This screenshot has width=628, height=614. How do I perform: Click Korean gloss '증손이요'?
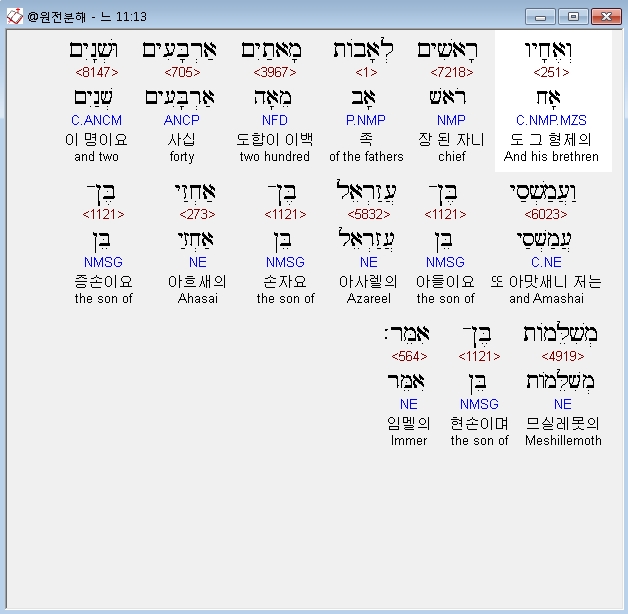tap(103, 282)
